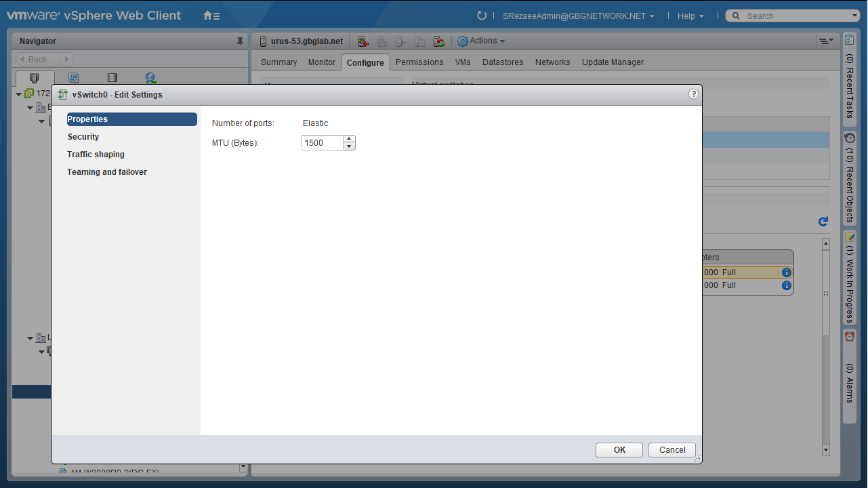Open the VMs and Templates tab icon in Navigator
The width and height of the screenshot is (868, 488).
(x=74, y=78)
